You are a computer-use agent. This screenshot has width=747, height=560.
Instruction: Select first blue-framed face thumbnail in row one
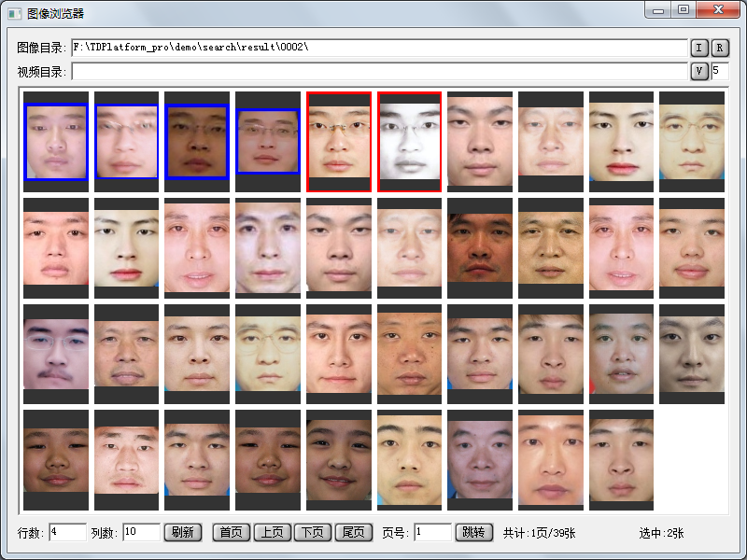(x=56, y=142)
